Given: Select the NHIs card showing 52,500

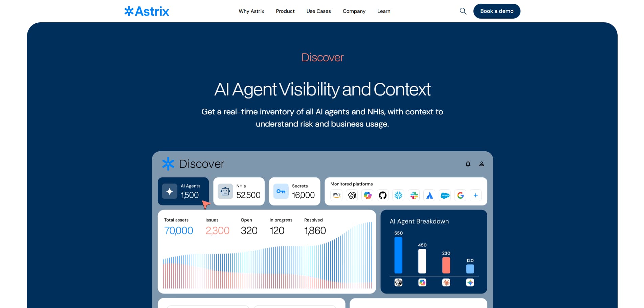Looking at the screenshot, I should coord(239,191).
